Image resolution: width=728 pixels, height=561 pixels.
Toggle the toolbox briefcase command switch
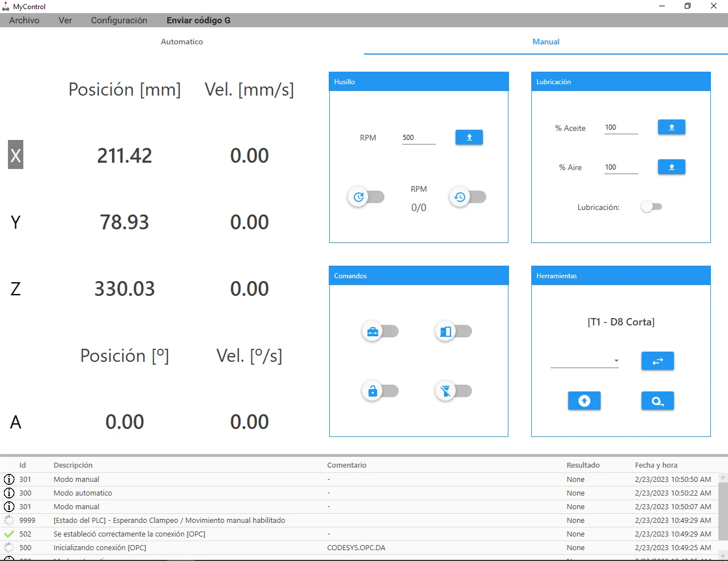[x=380, y=331]
